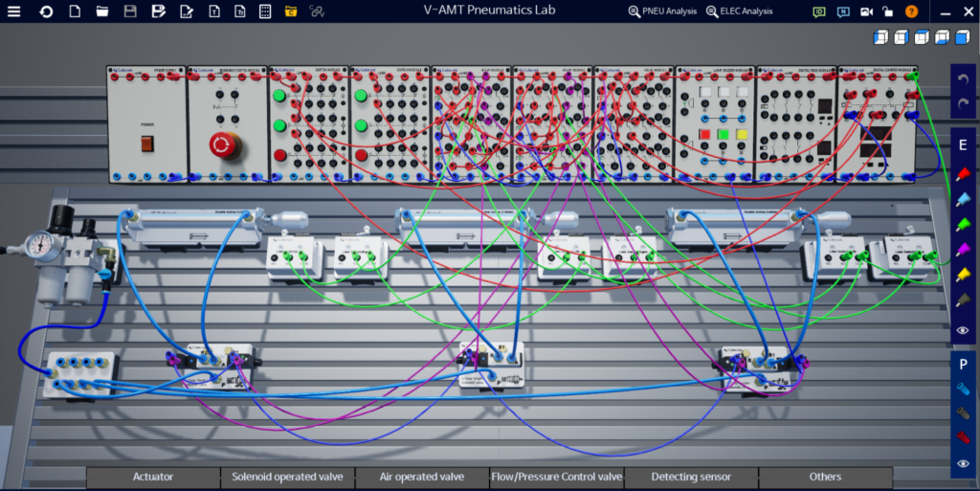Select the fifth cube front-face view
The image size is (980, 491).
963,37
